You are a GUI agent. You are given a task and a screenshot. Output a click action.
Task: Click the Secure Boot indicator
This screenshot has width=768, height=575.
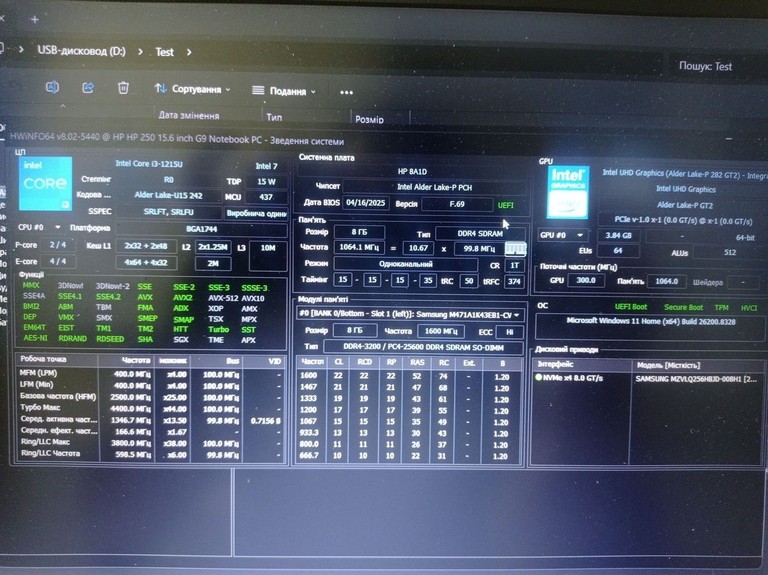point(683,307)
